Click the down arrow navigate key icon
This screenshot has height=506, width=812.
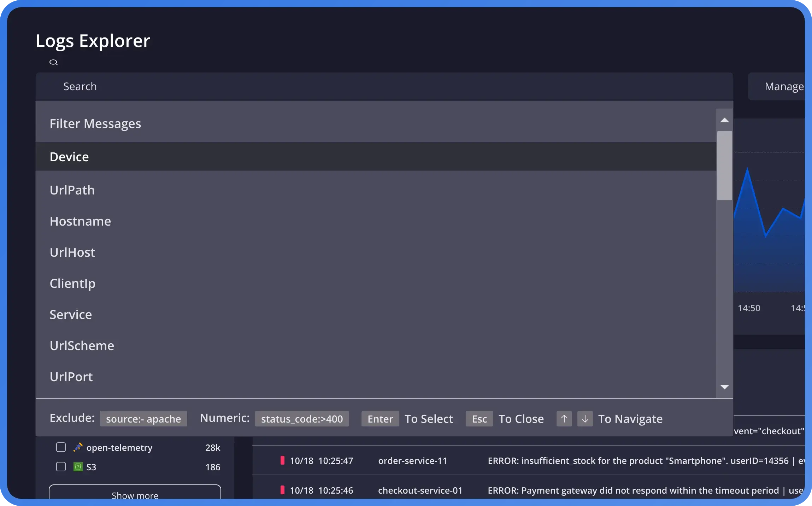(x=585, y=419)
